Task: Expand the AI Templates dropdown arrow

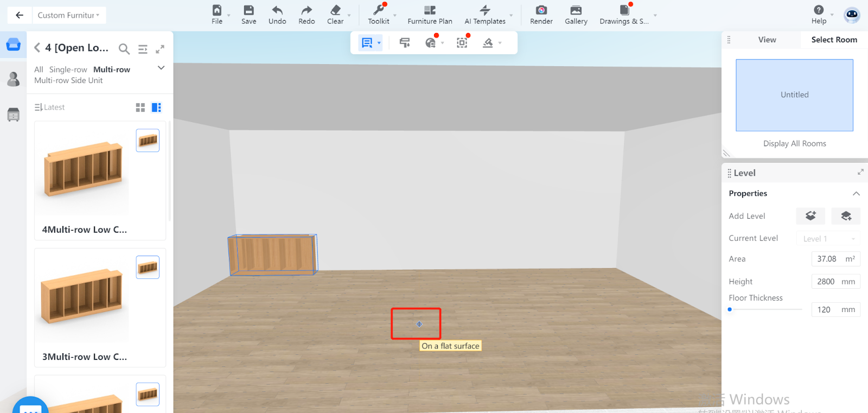Action: [x=511, y=15]
